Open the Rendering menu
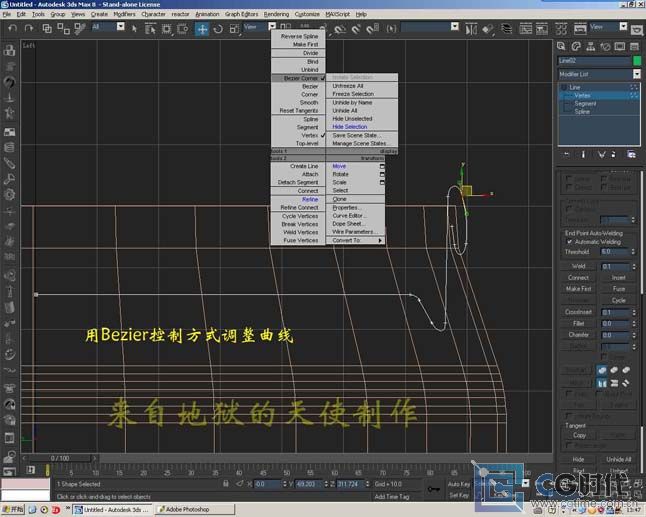This screenshot has width=646, height=517. click(276, 14)
